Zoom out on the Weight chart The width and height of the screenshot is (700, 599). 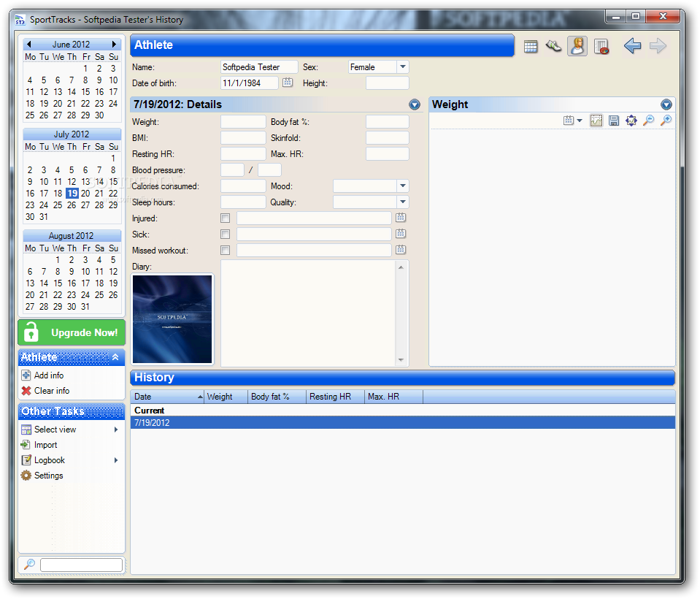[649, 120]
